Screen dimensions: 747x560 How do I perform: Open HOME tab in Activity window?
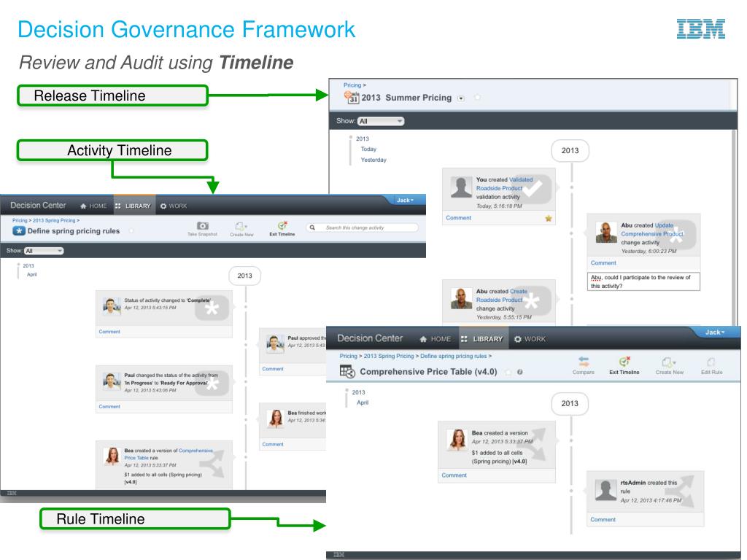[x=93, y=206]
